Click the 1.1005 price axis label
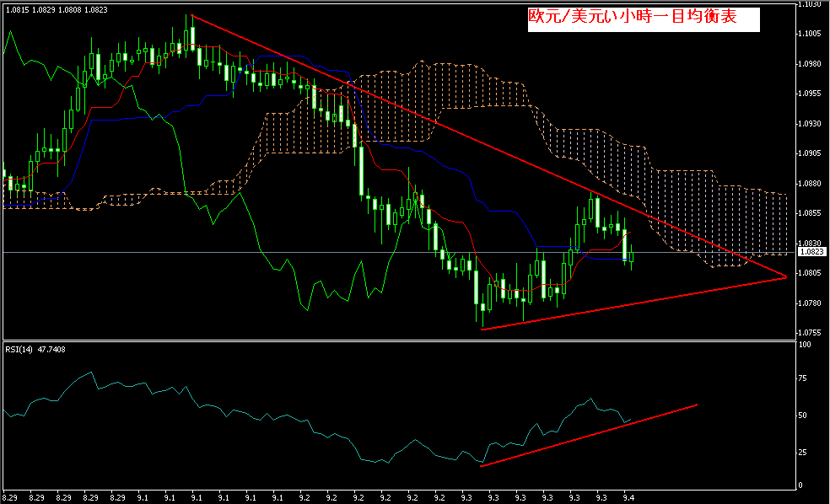This screenshot has width=830, height=504. tap(810, 34)
